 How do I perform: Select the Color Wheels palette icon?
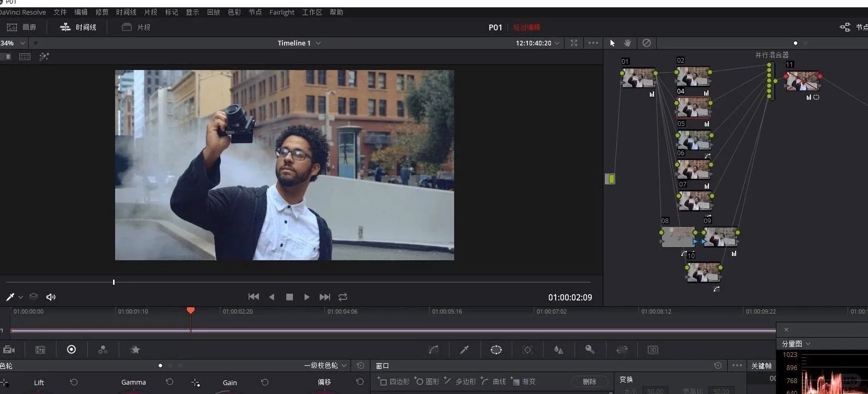(x=72, y=350)
